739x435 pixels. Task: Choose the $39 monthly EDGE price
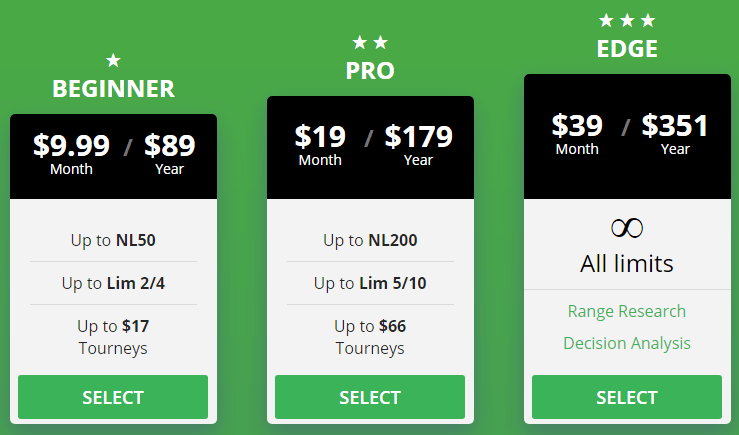click(577, 131)
